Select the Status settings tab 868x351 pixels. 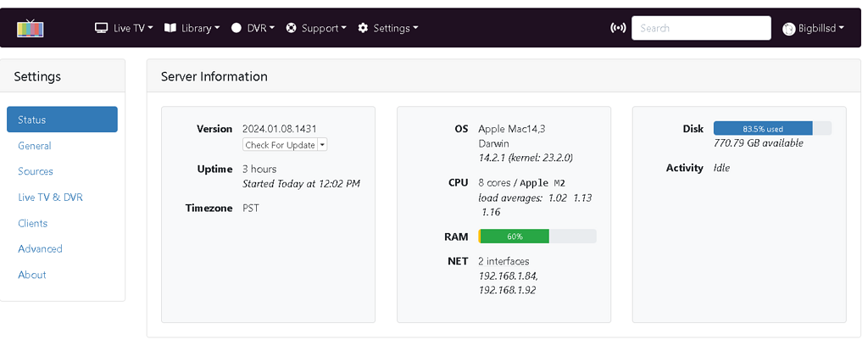[62, 120]
